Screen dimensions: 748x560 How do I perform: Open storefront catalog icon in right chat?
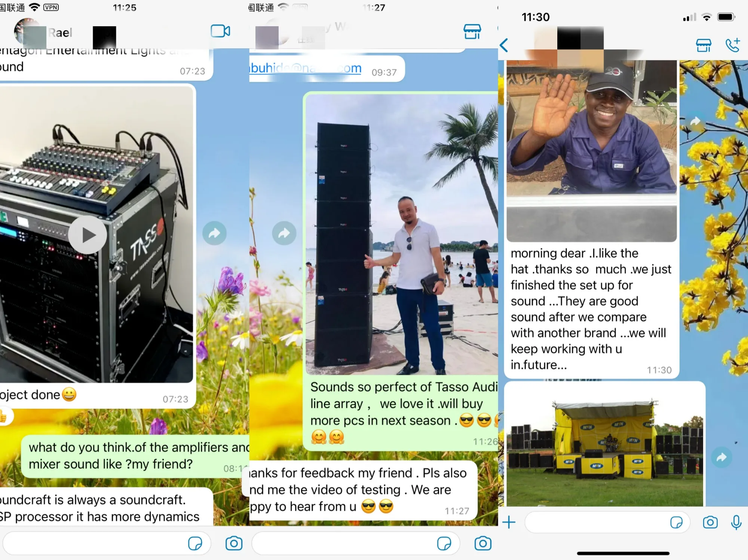coord(703,45)
